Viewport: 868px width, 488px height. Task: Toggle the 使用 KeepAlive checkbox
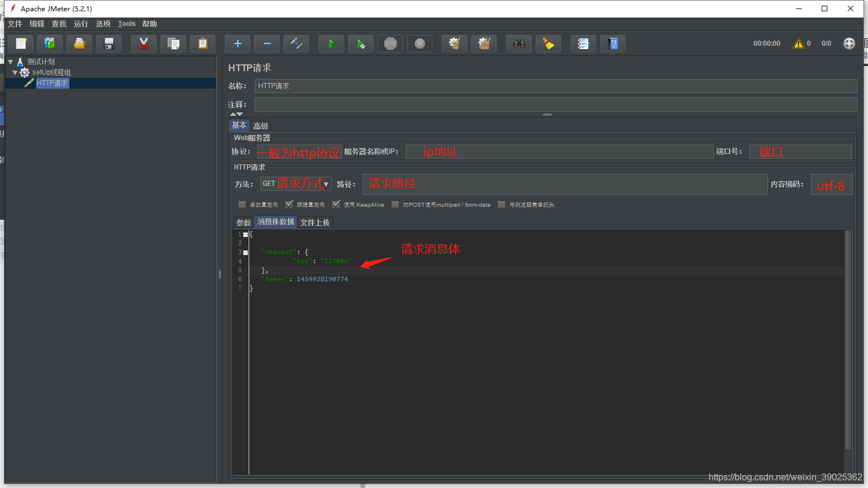[336, 204]
